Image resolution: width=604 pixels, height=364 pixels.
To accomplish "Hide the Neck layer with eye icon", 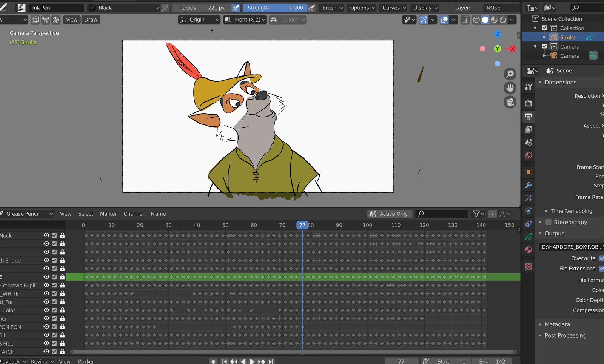I will click(x=46, y=235).
